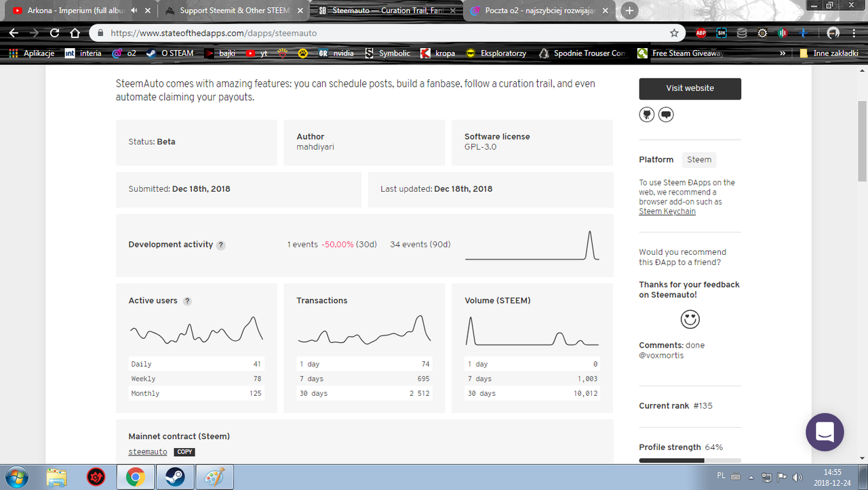The height and width of the screenshot is (490, 868).
Task: Open the GitHub icon under Visit website
Action: coord(647,115)
